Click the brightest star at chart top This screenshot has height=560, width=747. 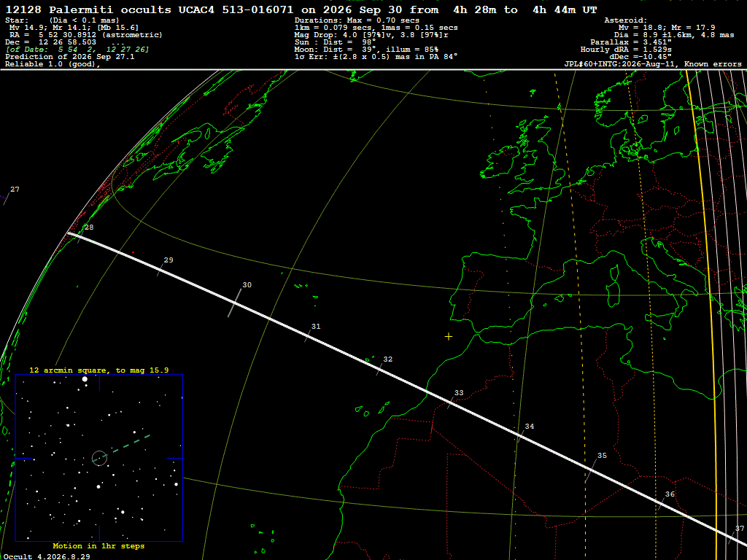click(x=85, y=379)
